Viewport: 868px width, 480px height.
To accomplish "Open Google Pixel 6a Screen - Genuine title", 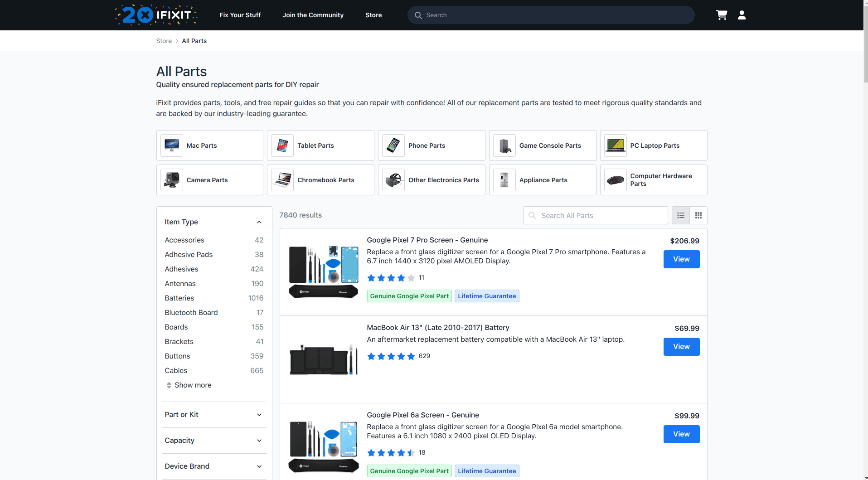I will click(422, 415).
